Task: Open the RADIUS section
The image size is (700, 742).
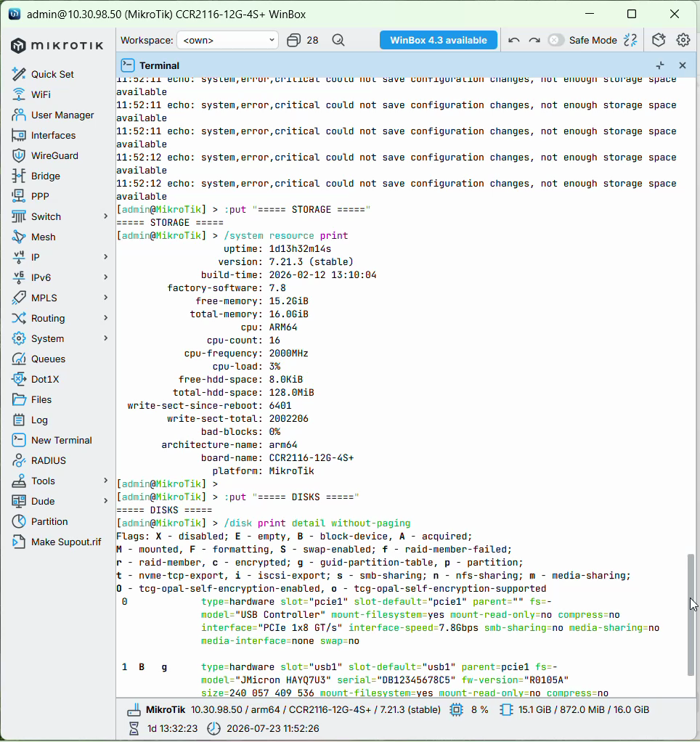Action: (x=48, y=461)
